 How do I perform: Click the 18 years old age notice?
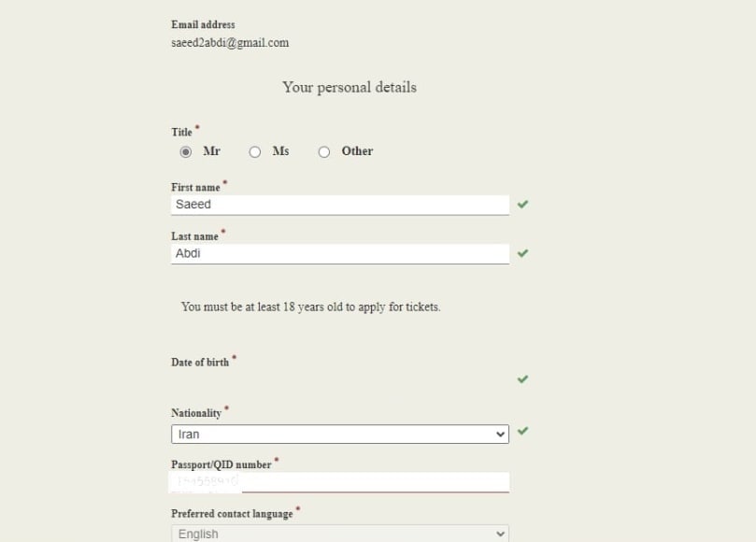pos(310,307)
